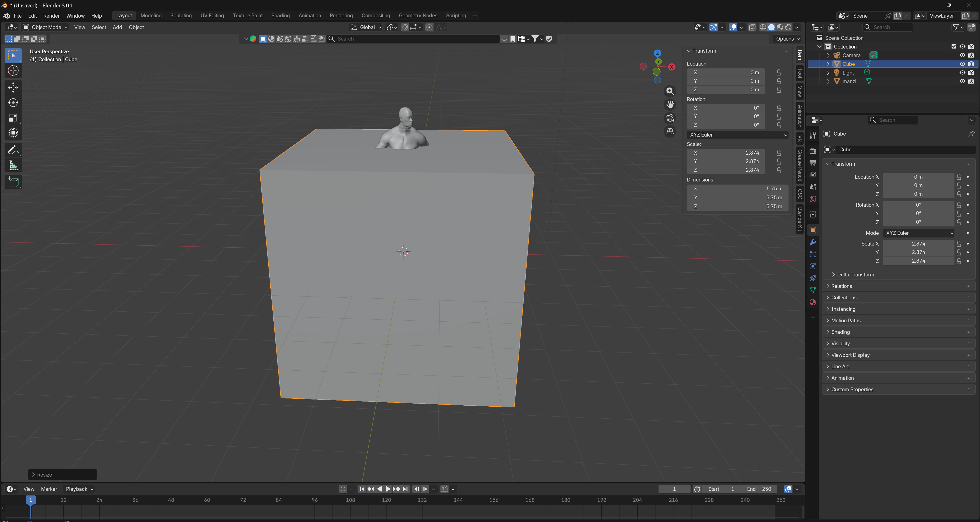Select the Cursor tool

coord(13,71)
